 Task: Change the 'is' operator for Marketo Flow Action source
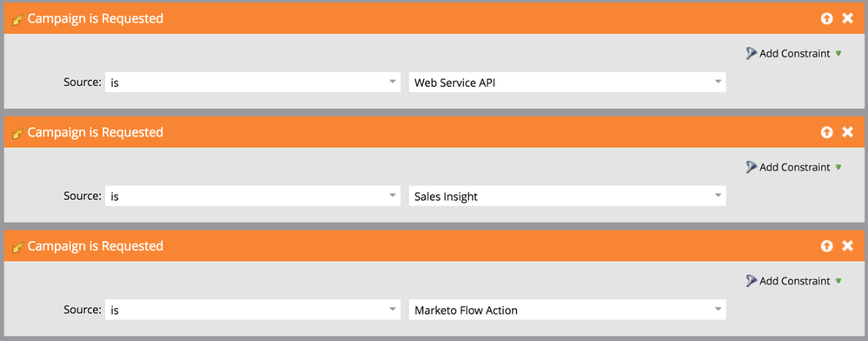pyautogui.click(x=253, y=310)
